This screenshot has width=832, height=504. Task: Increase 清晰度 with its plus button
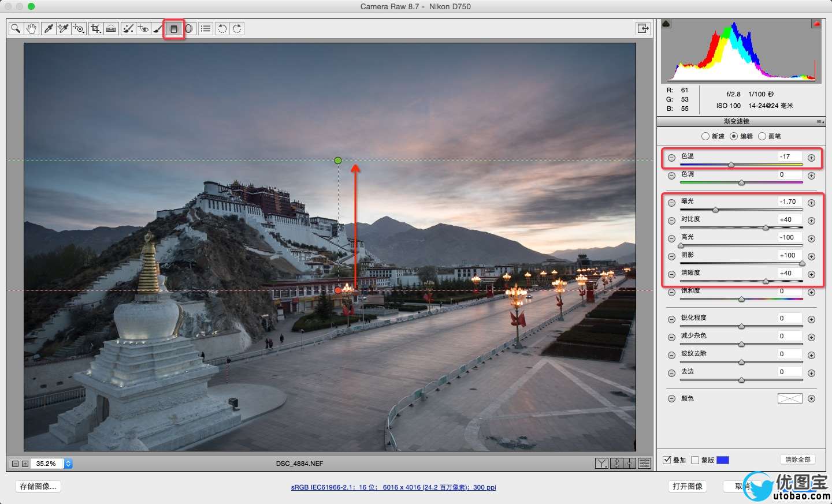pos(811,274)
